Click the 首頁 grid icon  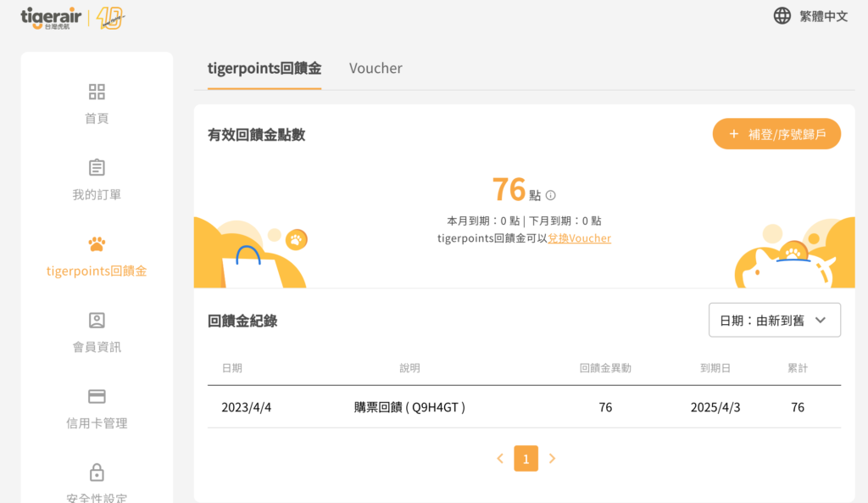click(x=97, y=92)
